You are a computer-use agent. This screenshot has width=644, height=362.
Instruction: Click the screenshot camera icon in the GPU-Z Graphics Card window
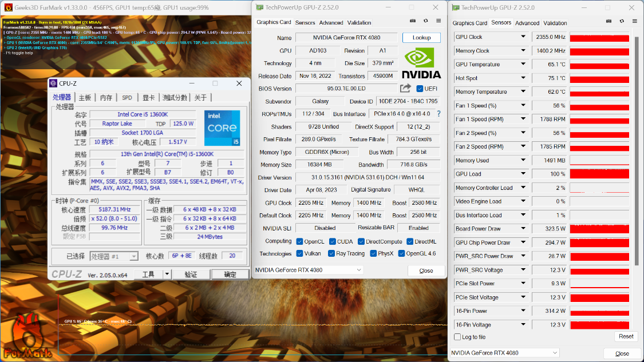(412, 21)
